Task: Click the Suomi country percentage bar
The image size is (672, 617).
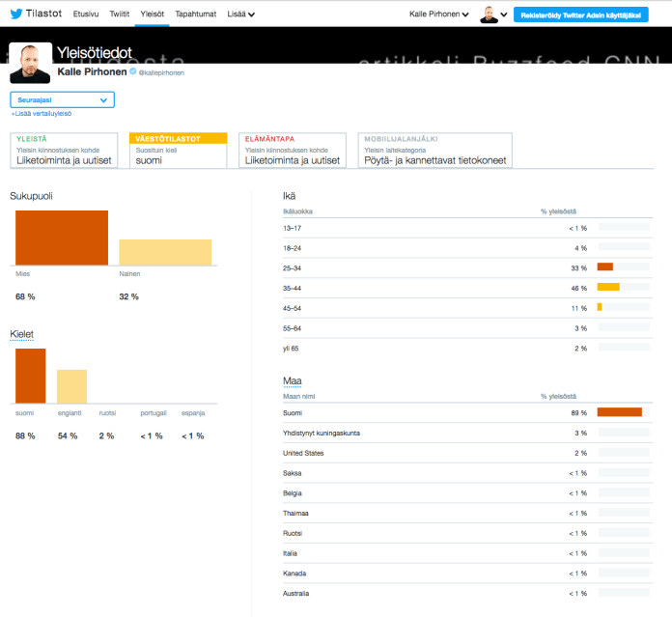Action: (619, 412)
